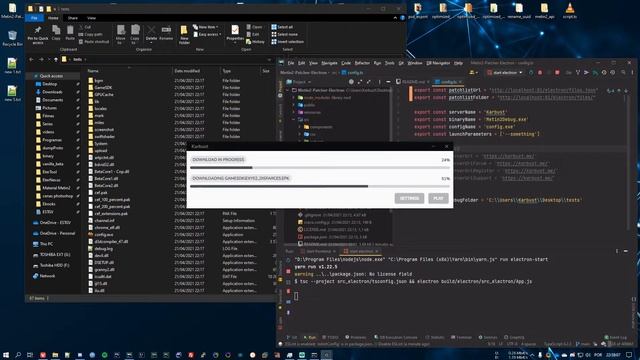
Task: Open the Refactor menu in the IDE
Action: (x=362, y=63)
